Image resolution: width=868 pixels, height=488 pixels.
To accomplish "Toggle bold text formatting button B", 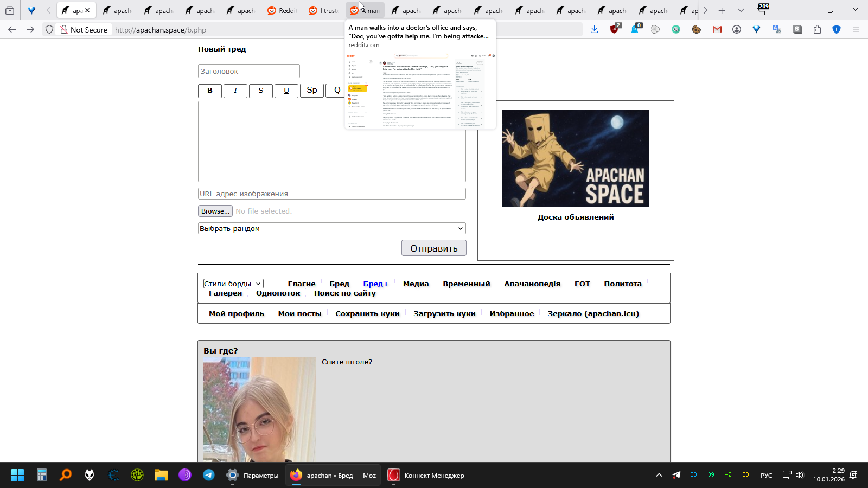I will 210,91.
